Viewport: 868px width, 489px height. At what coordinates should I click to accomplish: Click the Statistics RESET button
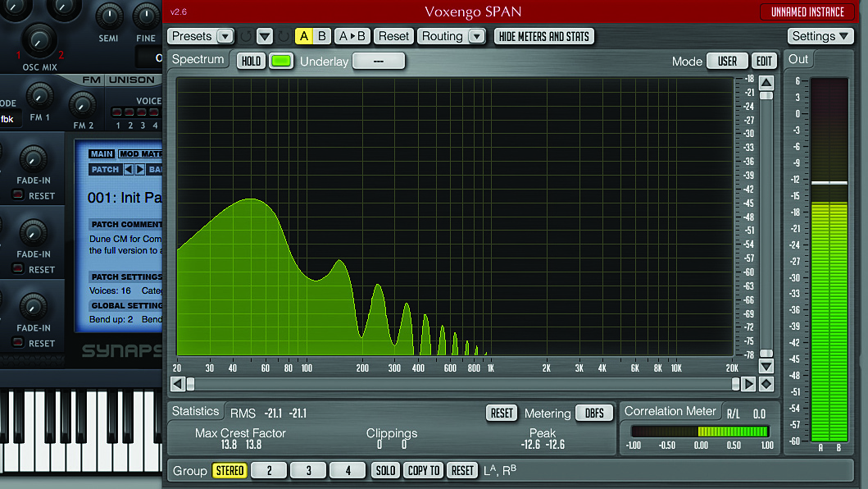(502, 413)
